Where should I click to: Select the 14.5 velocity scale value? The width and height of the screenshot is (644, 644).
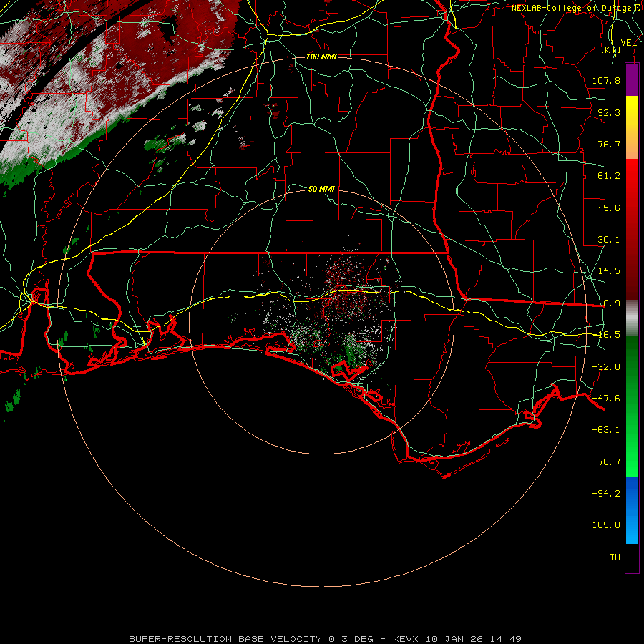pos(609,271)
